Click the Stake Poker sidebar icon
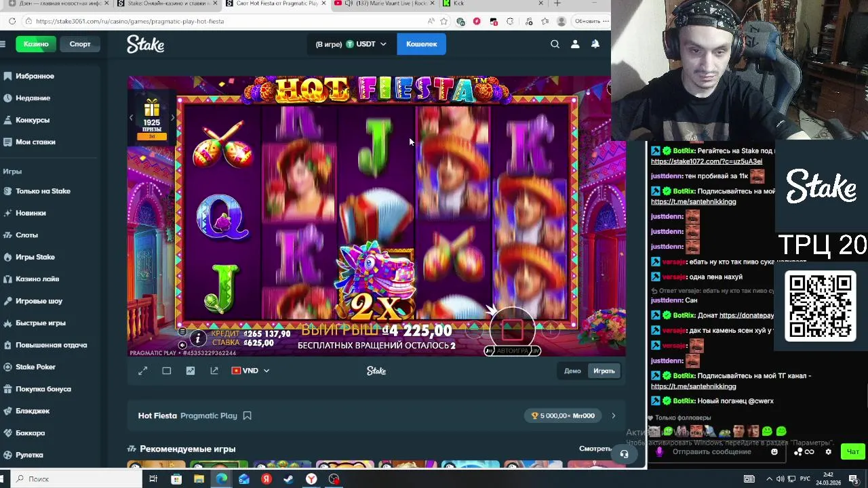Screen dimensions: 868x488 [x=7, y=367]
